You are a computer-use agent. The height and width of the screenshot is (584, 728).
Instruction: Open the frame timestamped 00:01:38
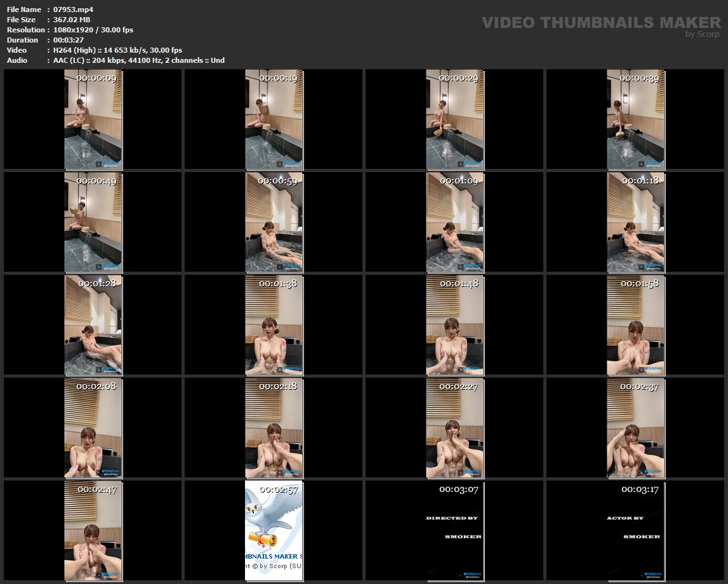pos(274,325)
